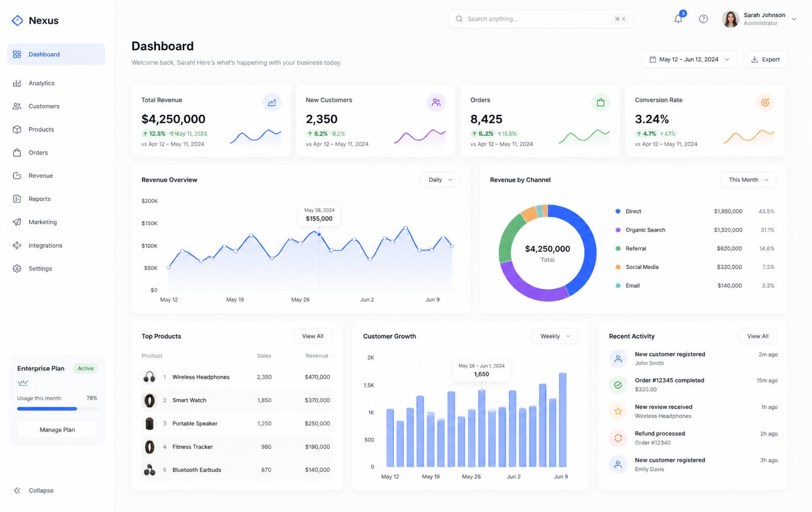Click the Sales column header in Top Products
This screenshot has width=812, height=512.
[x=264, y=356]
